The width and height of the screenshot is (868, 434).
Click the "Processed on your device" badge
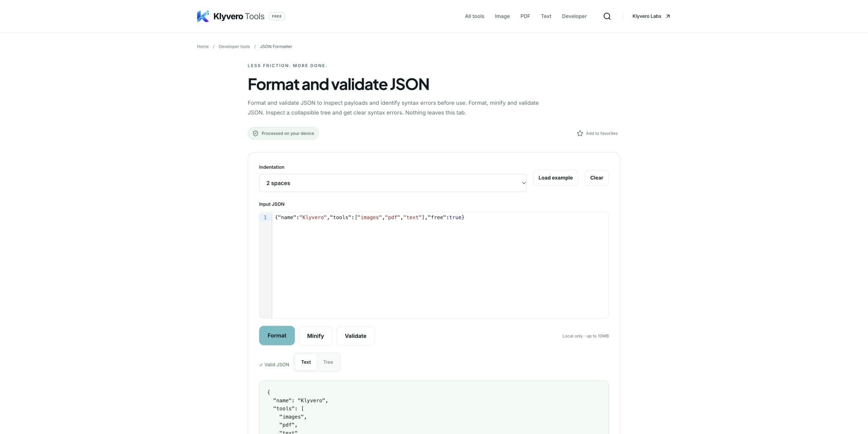pyautogui.click(x=283, y=133)
